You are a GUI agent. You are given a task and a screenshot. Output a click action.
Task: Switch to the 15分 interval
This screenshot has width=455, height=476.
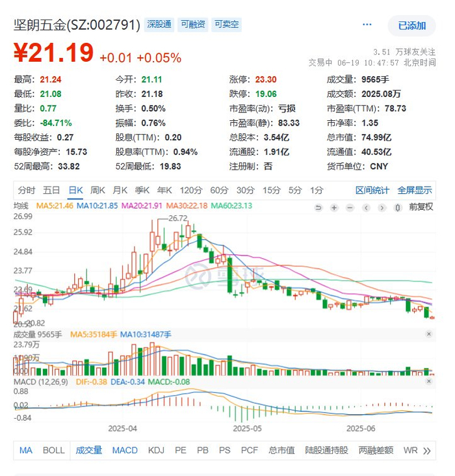coord(272,191)
